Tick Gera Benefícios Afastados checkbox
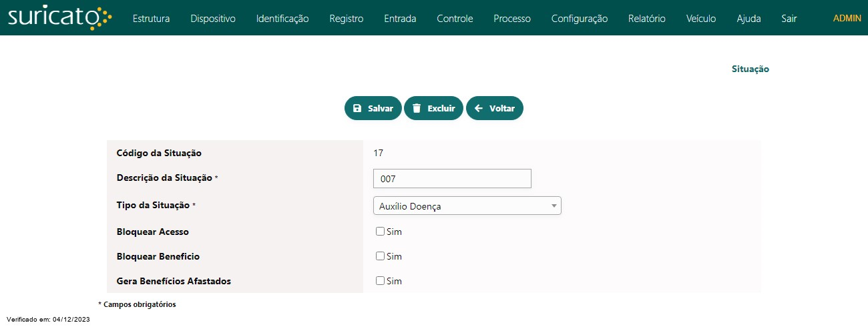Image resolution: width=868 pixels, height=329 pixels. pyautogui.click(x=380, y=281)
